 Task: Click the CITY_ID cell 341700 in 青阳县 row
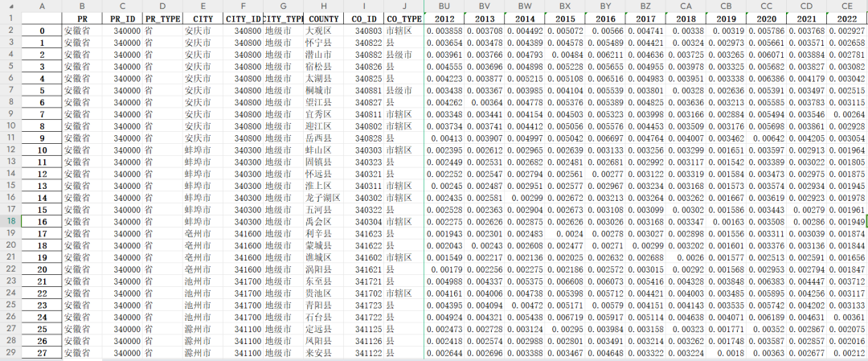tap(243, 305)
